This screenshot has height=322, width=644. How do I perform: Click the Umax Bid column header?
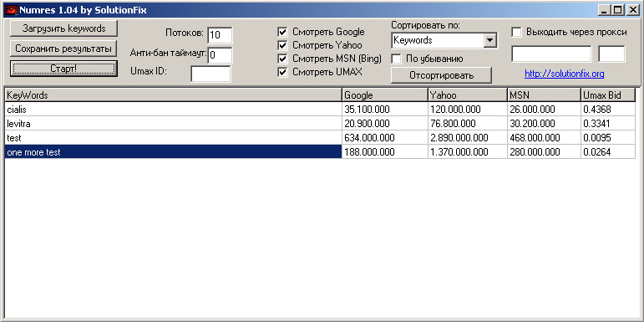click(x=608, y=95)
